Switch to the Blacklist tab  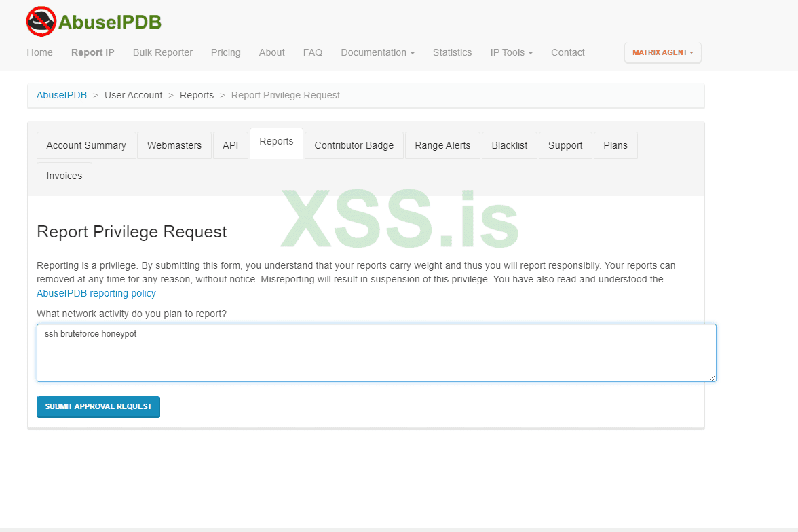509,145
